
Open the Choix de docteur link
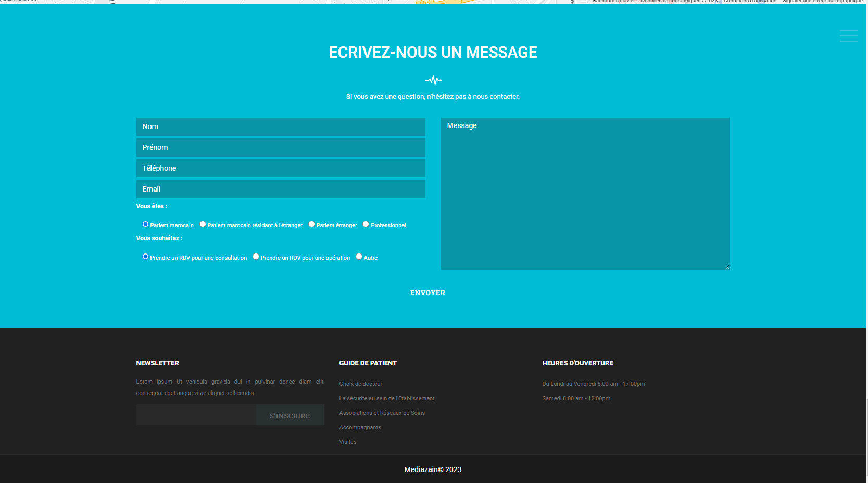pos(360,384)
